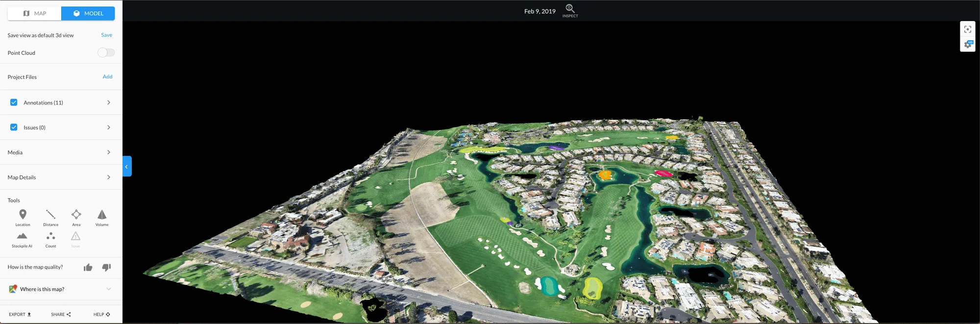Click the yellow-green annotation beside the teal one
980x324 pixels.
click(x=592, y=288)
